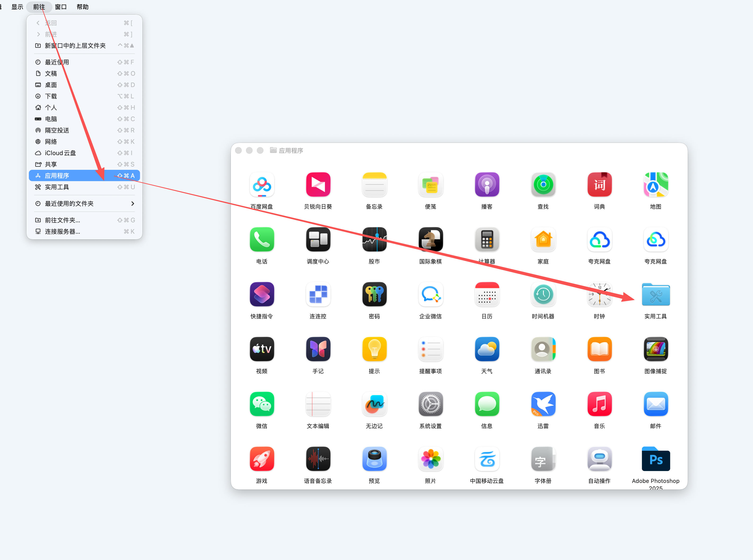Select the 电话 Phone app icon
Viewport: 753px width, 560px height.
coord(262,240)
